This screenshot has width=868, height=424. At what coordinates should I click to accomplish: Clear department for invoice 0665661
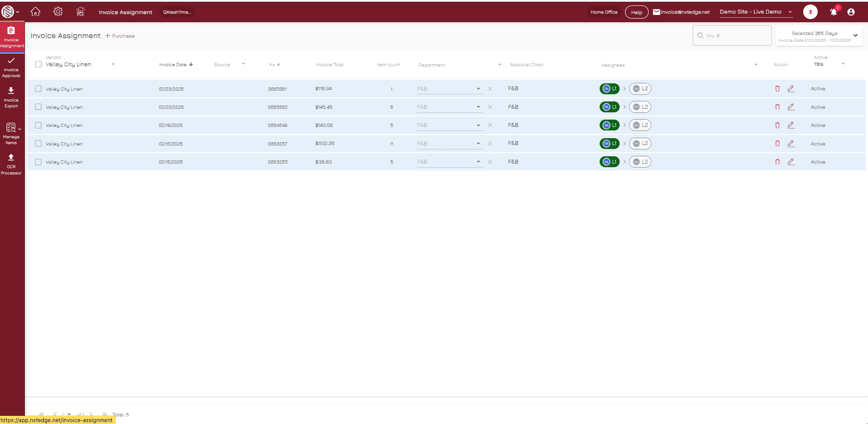490,89
